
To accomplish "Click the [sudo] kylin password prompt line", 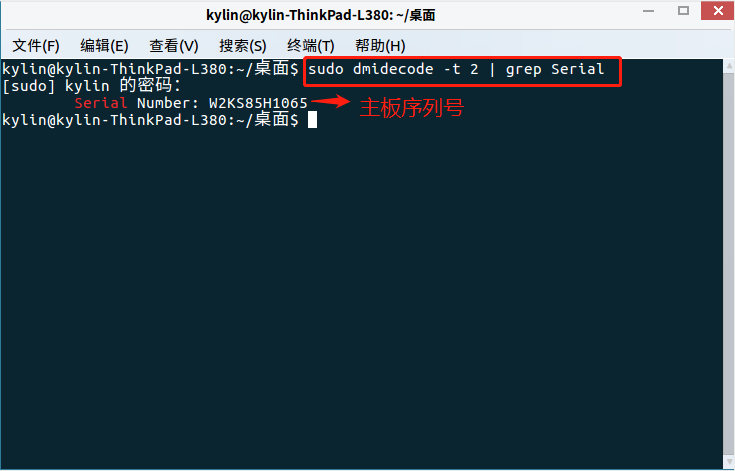I will click(91, 86).
